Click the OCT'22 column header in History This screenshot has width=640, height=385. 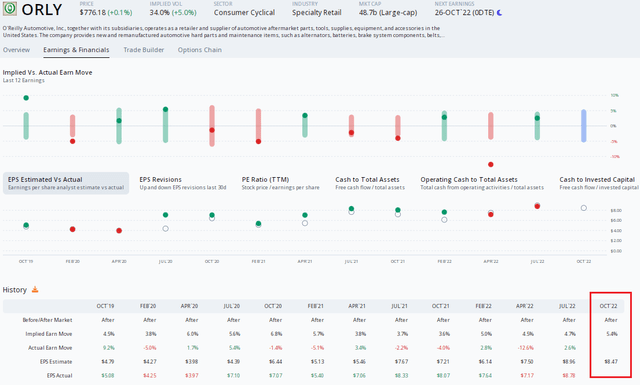point(608,306)
